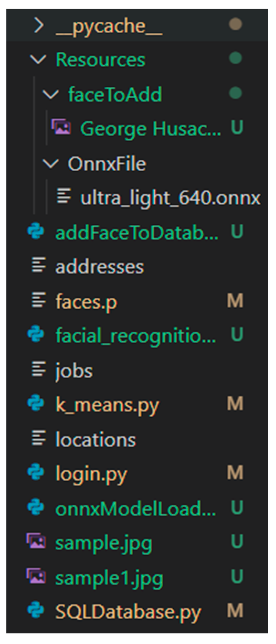
Task: Open the jobs file
Action: click(x=74, y=371)
